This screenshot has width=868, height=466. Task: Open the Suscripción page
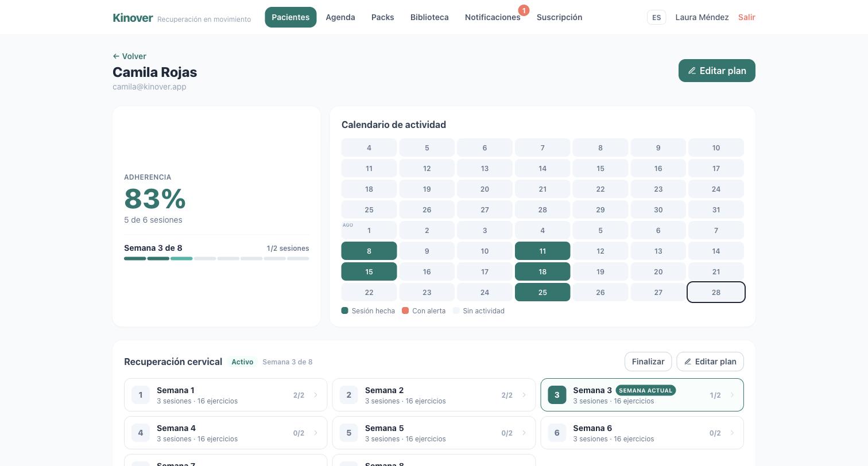click(560, 17)
